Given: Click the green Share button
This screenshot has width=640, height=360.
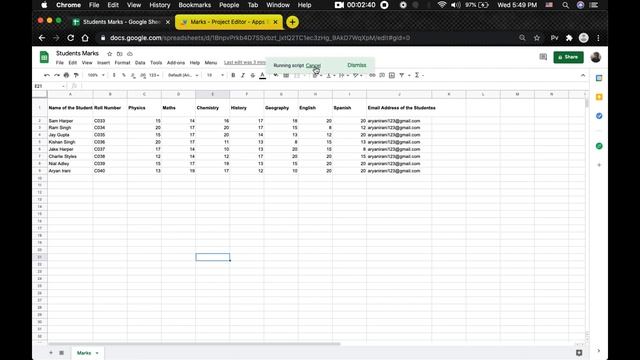Looking at the screenshot, I should (568, 57).
